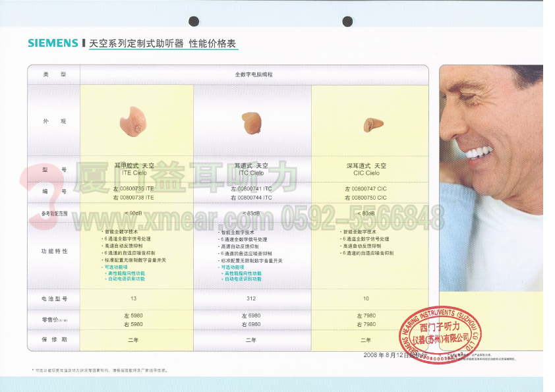
Task: Click the 外观 row label
Action: [x=54, y=121]
